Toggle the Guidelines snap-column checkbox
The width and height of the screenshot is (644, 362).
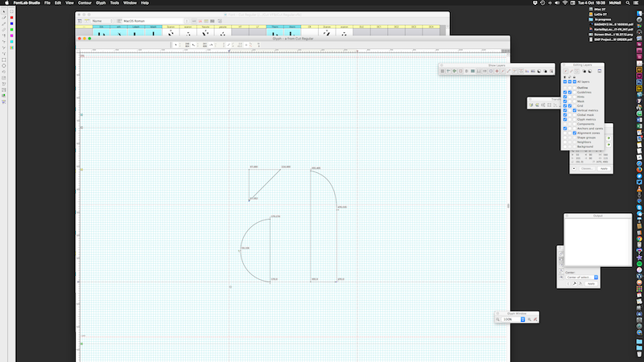click(570, 93)
